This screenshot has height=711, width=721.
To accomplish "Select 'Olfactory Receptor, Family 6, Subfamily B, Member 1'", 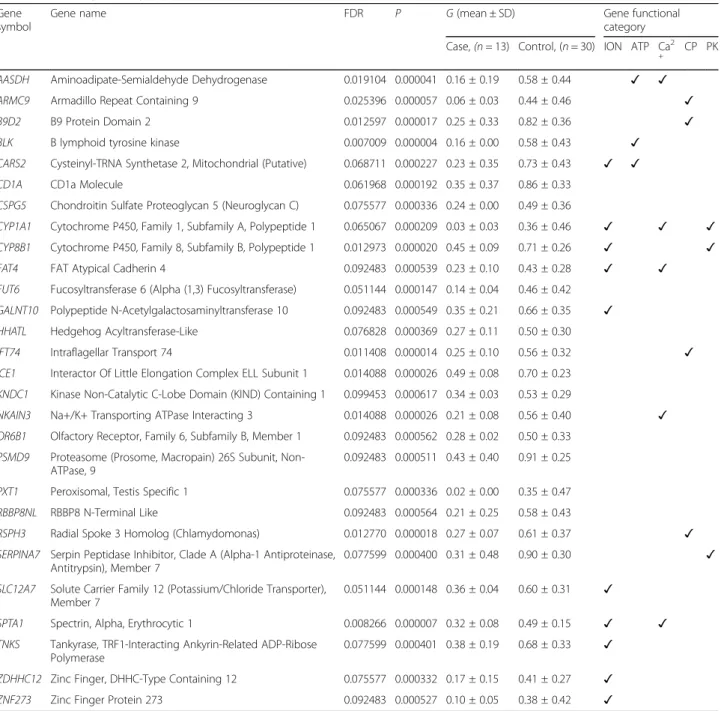I will (176, 436).
